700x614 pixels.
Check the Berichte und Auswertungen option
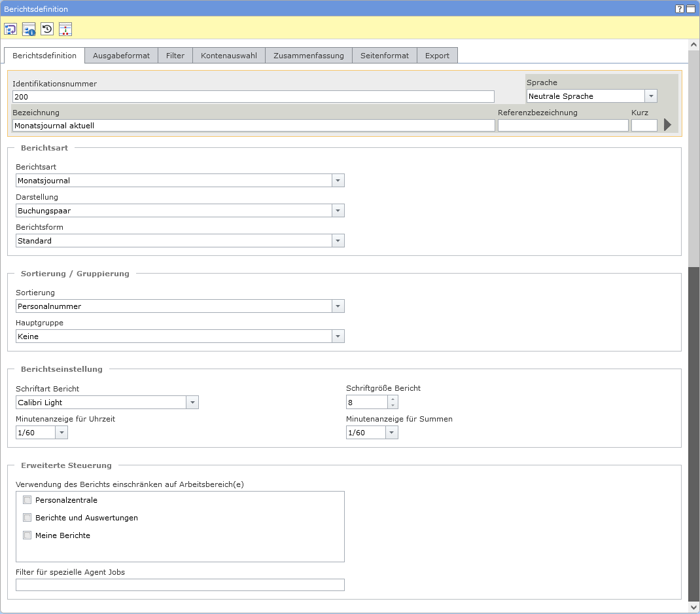[27, 518]
